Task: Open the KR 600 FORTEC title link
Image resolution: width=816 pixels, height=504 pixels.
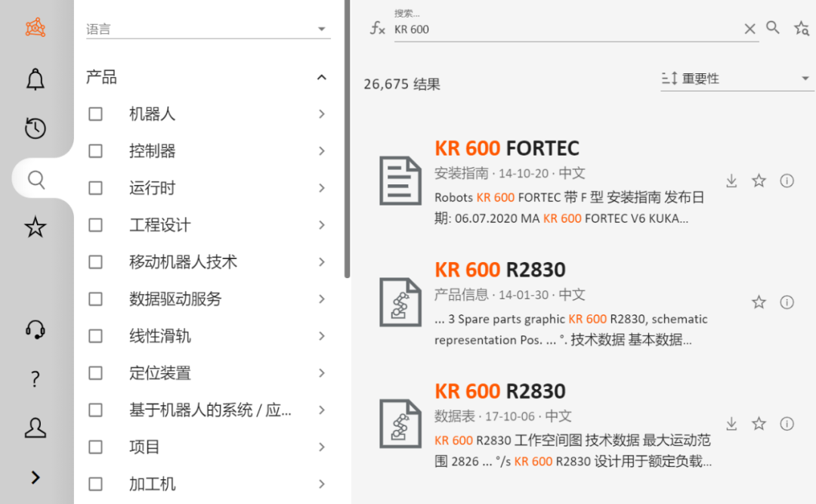Action: [507, 148]
